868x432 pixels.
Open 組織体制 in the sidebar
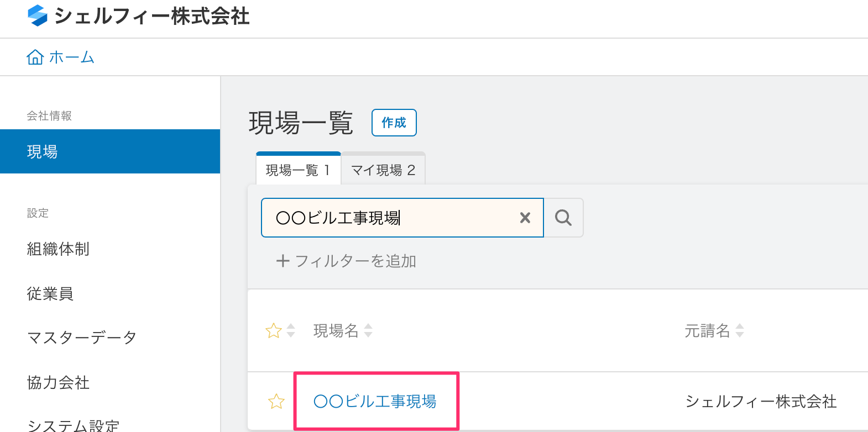pyautogui.click(x=58, y=249)
